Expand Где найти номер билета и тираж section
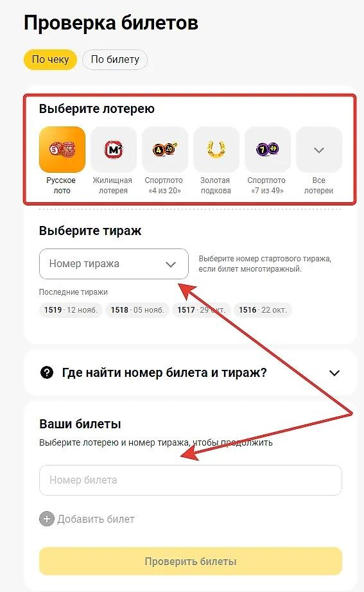Viewport: 364px width, 592px height. click(190, 373)
